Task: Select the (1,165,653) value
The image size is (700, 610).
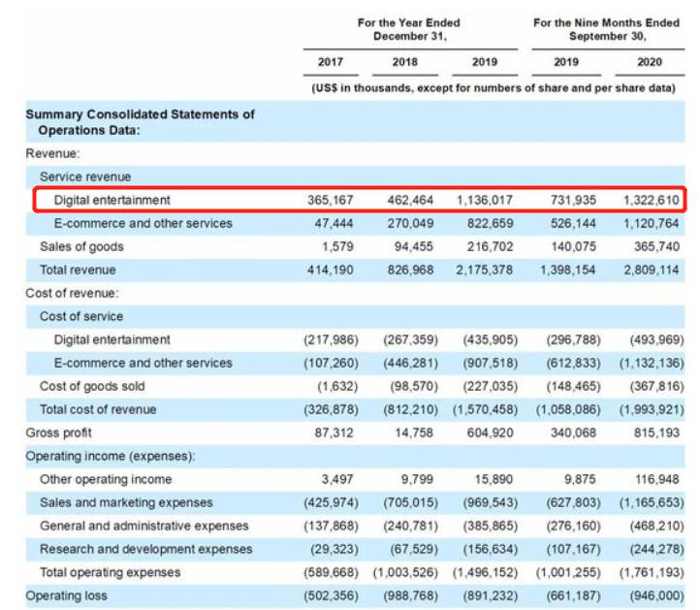Action: click(652, 502)
